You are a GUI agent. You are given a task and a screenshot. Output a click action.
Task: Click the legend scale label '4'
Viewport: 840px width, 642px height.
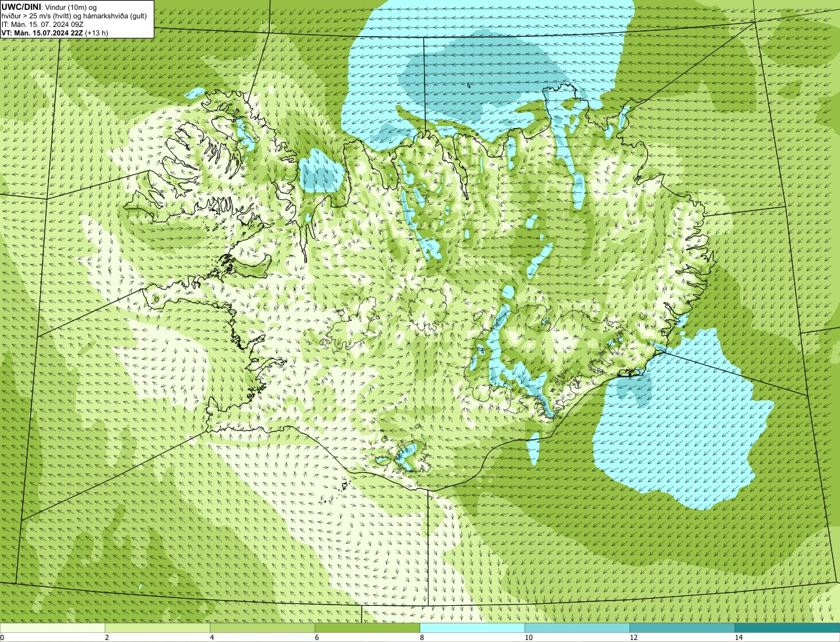click(x=211, y=637)
